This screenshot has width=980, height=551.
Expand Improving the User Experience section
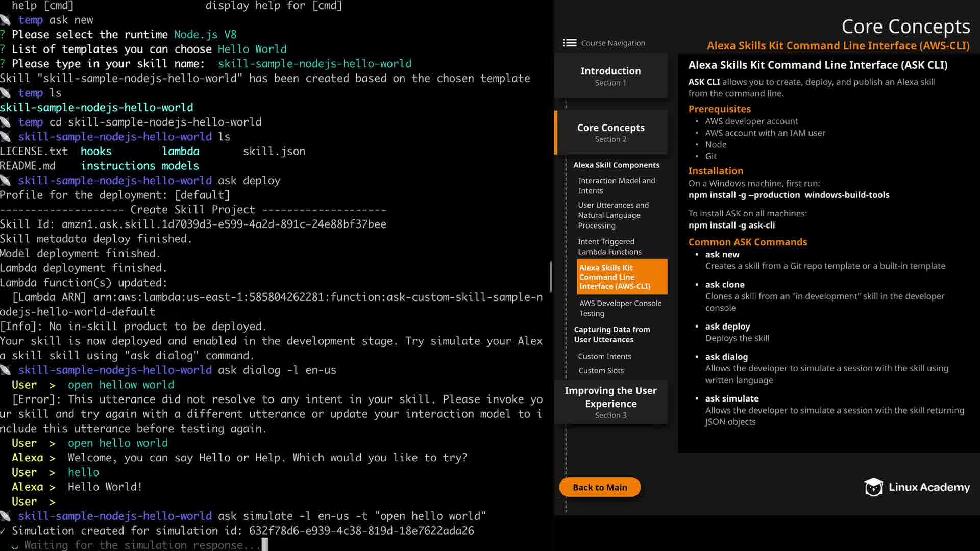[610, 402]
